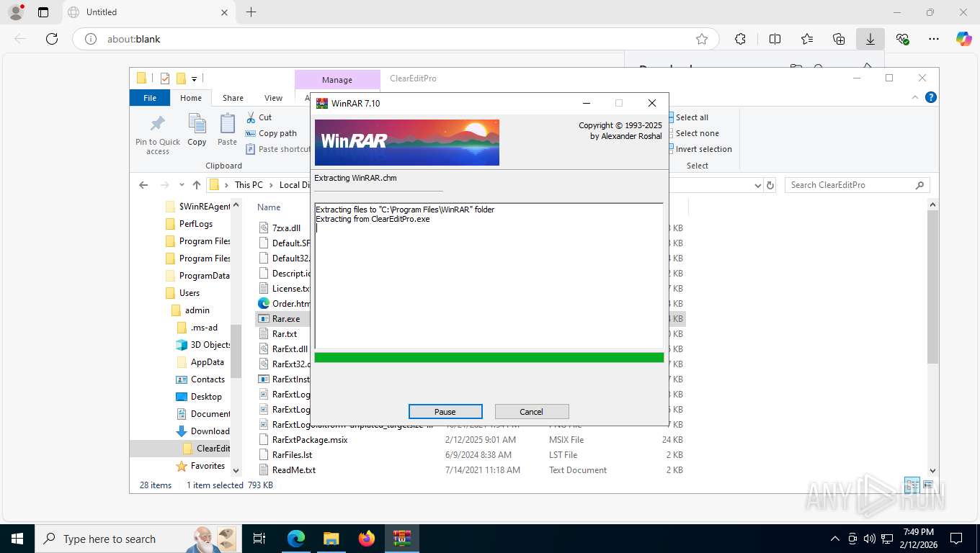Image resolution: width=980 pixels, height=553 pixels.
Task: Click This PC in the address path
Action: click(249, 185)
